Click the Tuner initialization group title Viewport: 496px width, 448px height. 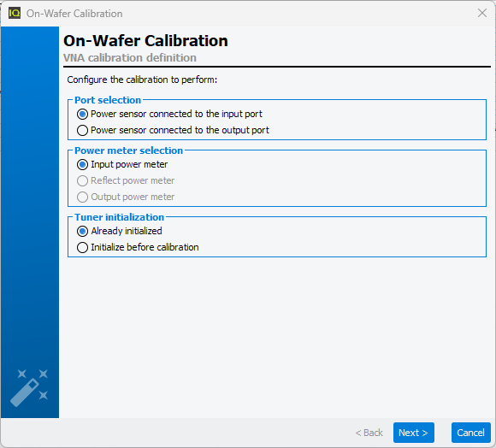[x=119, y=217]
